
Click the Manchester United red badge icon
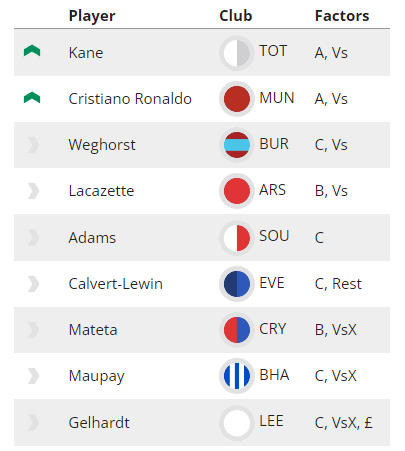(237, 99)
